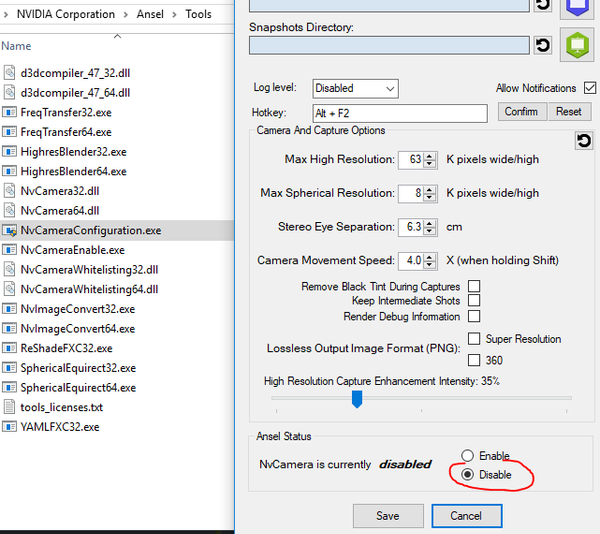Image resolution: width=600 pixels, height=534 pixels.
Task: Navigate to the Tools breadcrumb folder
Action: pyautogui.click(x=198, y=15)
